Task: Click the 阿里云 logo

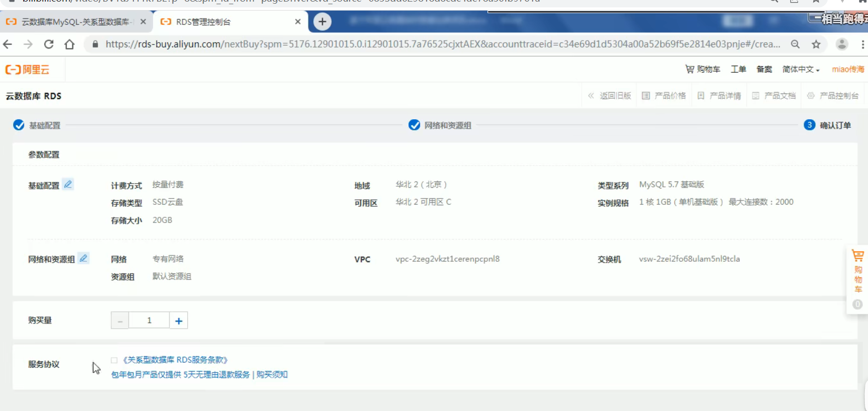Action: point(27,70)
